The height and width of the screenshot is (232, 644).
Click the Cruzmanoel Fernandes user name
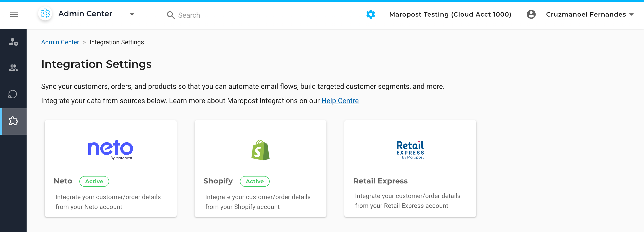point(586,15)
